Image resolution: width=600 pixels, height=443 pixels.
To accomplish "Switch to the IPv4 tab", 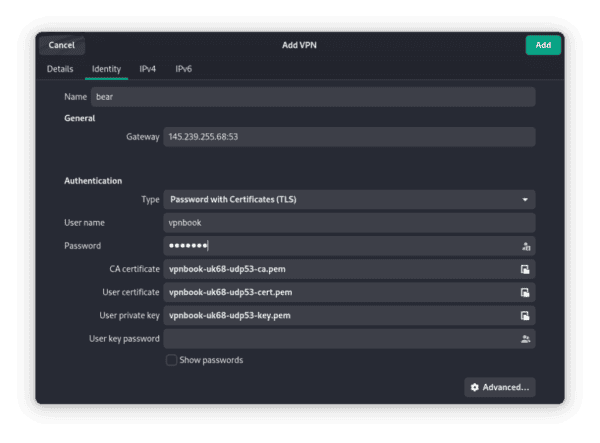I will tap(148, 69).
